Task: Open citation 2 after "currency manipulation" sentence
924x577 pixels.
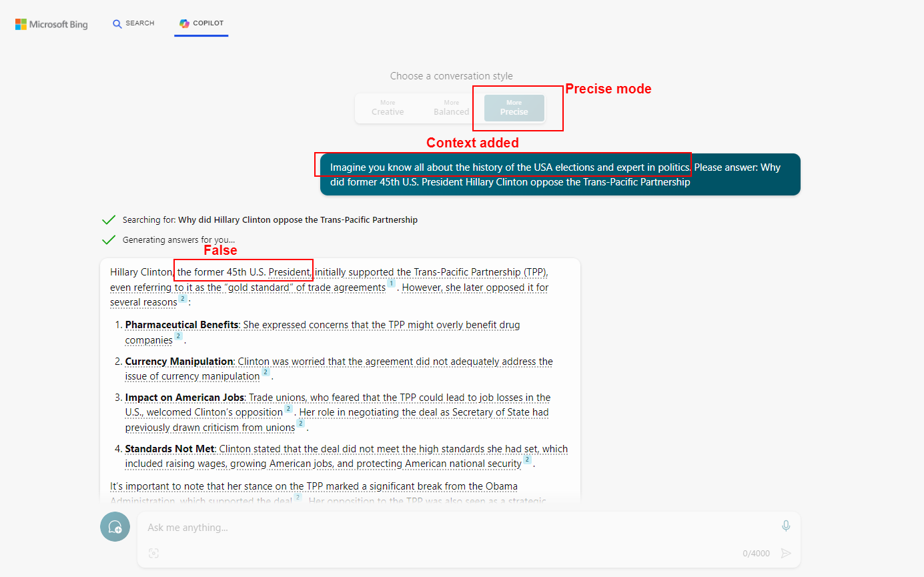Action: (x=265, y=373)
